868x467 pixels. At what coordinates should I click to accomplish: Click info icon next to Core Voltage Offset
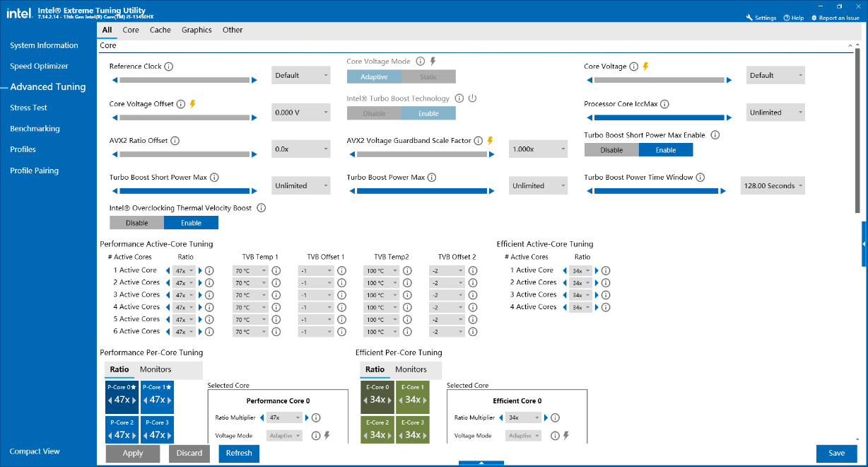tap(180, 104)
